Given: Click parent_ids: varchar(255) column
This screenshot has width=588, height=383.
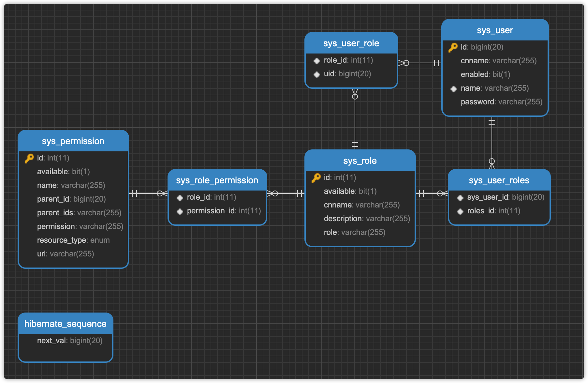Looking at the screenshot, I should click(79, 213).
